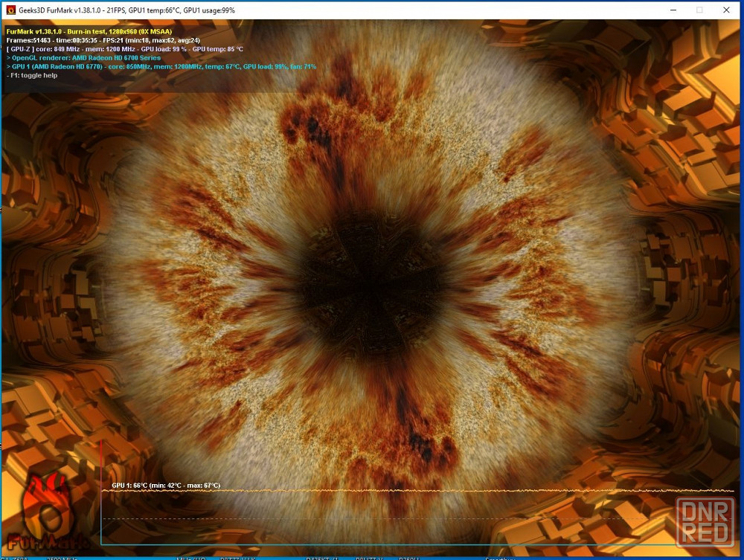The height and width of the screenshot is (560, 744).
Task: Click the GPU 1 AMD Radeon HD 6770 line
Action: (161, 67)
